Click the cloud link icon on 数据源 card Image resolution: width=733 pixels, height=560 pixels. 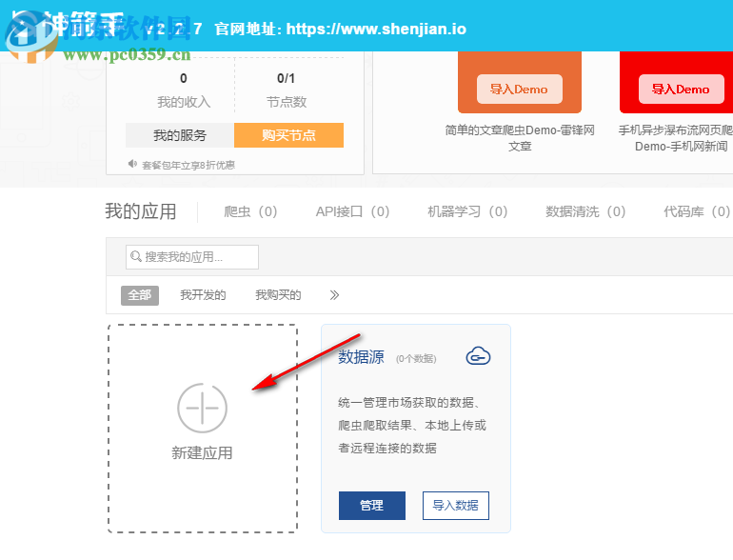pyautogui.click(x=478, y=356)
